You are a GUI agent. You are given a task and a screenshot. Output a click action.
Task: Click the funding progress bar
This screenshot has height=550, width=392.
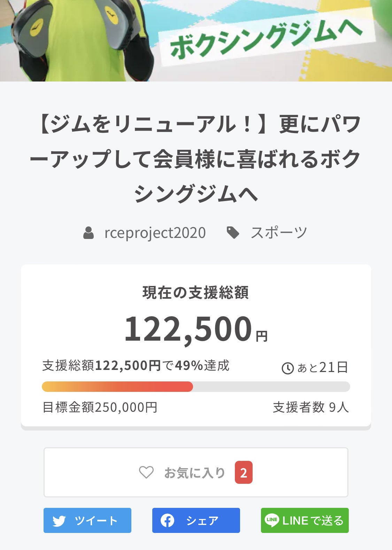[196, 387]
